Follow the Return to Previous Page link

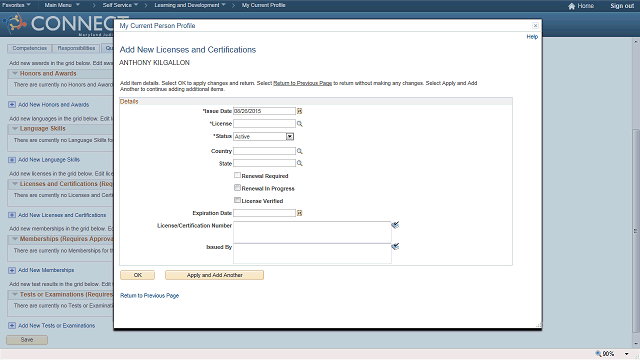click(149, 296)
